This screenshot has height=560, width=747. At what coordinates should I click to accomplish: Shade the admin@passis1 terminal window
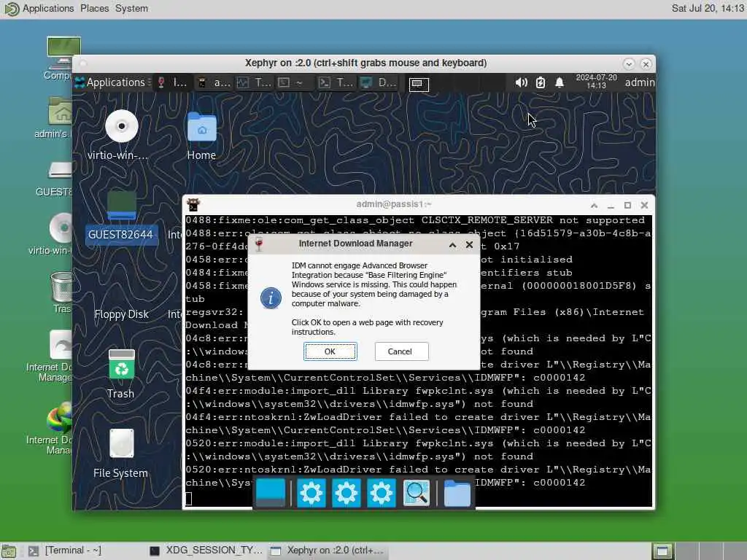point(594,205)
